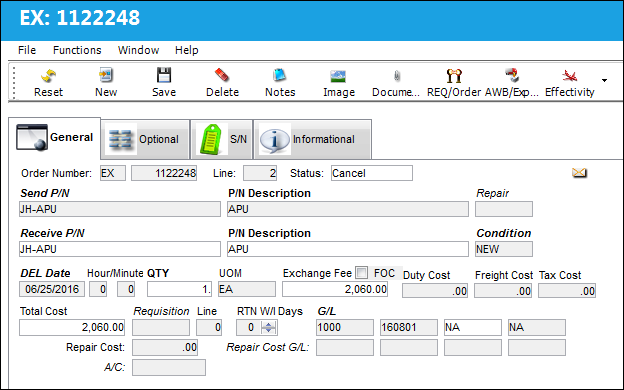Click the Condition field showing NEW
Viewport: 624px width, 390px height.
pos(504,249)
